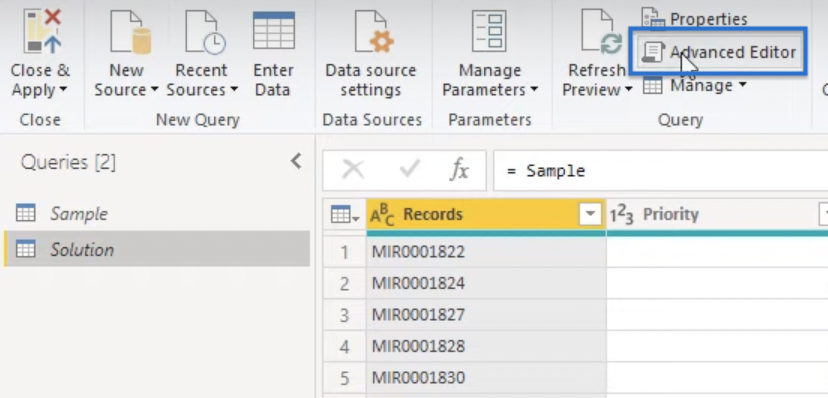The height and width of the screenshot is (398, 828).
Task: Click the formula bar input
Action: pyautogui.click(x=661, y=170)
